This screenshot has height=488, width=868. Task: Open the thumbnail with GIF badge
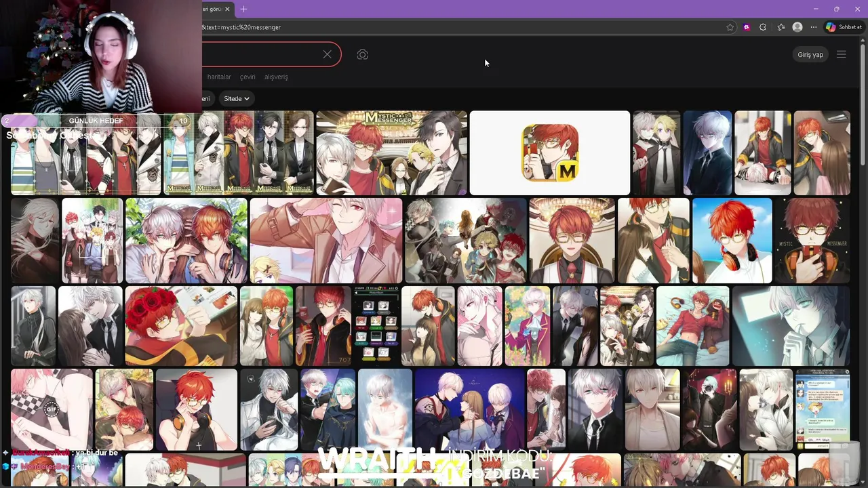(x=52, y=409)
